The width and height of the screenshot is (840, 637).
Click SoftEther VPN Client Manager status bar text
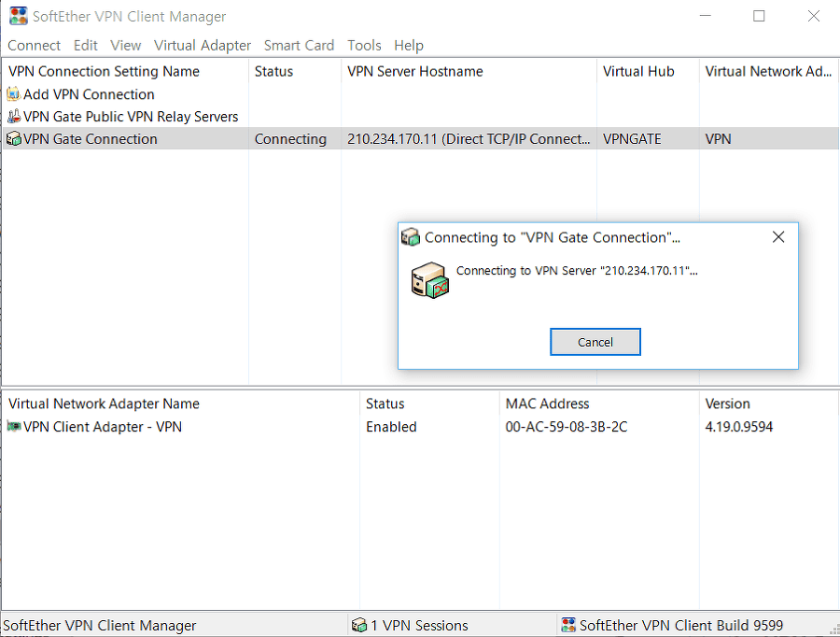click(x=100, y=625)
